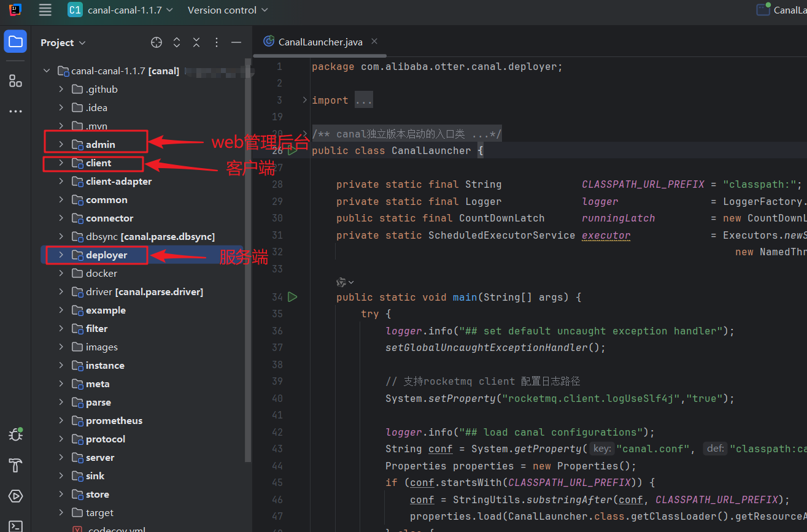Expand the parse module chevron
Viewport: 807px width, 532px height.
point(61,402)
